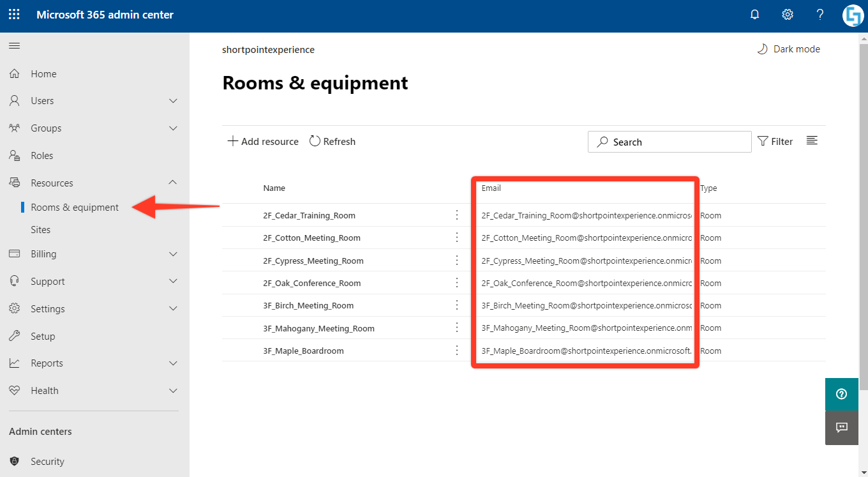Toggle Dark mode
This screenshot has width=868, height=477.
coord(788,49)
